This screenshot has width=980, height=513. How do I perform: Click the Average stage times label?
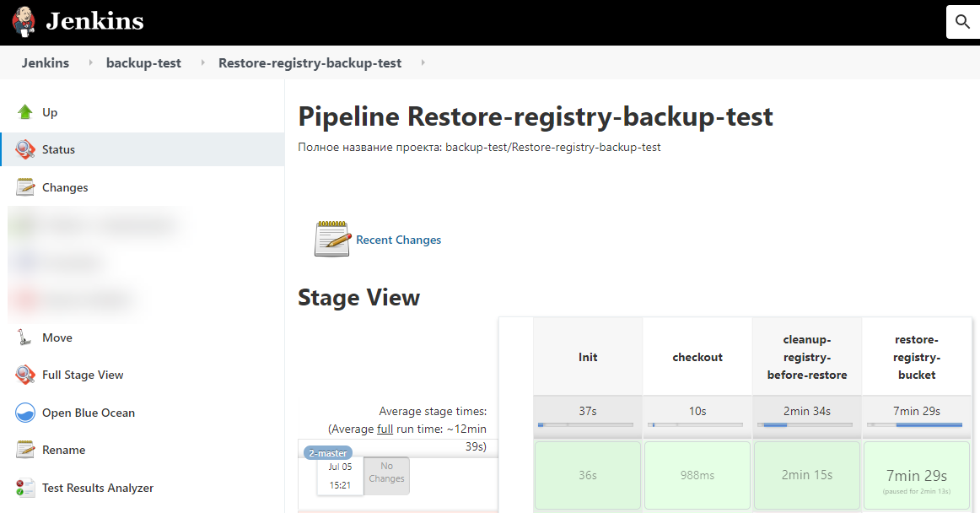(x=433, y=411)
